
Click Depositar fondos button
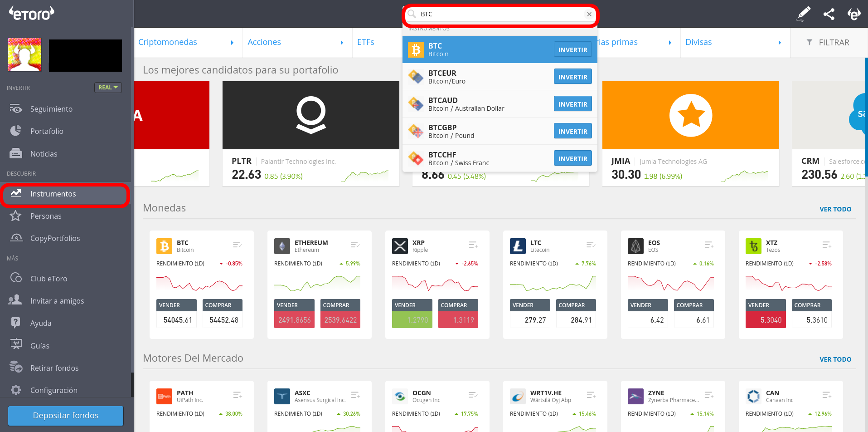(x=66, y=416)
